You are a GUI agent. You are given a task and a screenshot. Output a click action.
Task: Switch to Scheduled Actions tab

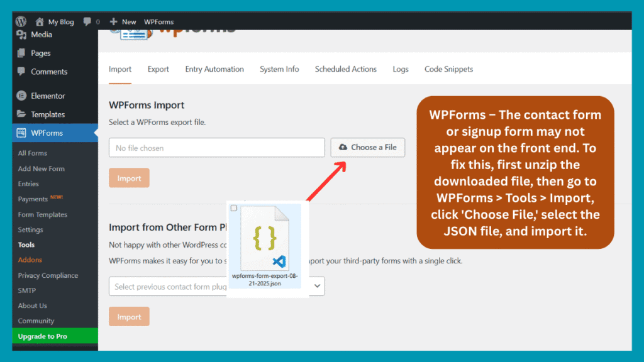tap(346, 69)
